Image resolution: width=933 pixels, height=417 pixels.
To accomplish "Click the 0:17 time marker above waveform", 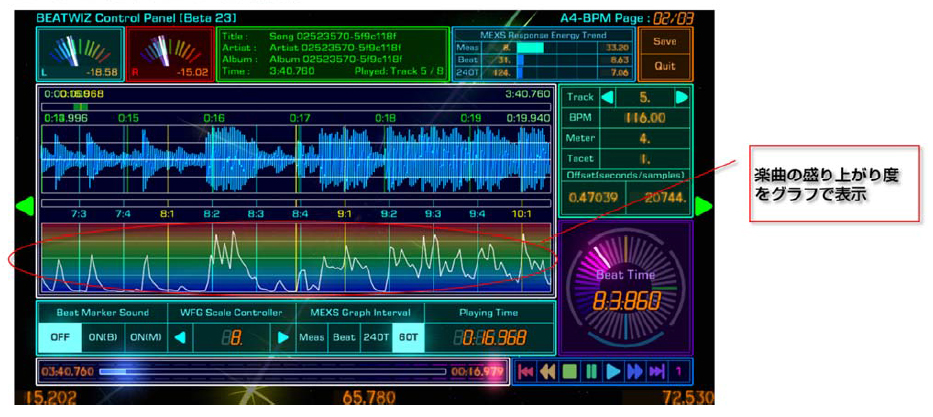I will (300, 118).
